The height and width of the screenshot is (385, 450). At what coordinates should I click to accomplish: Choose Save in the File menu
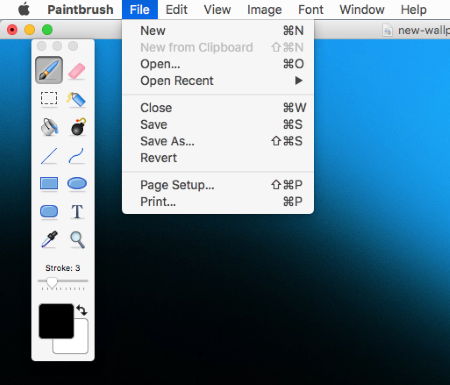coord(218,124)
